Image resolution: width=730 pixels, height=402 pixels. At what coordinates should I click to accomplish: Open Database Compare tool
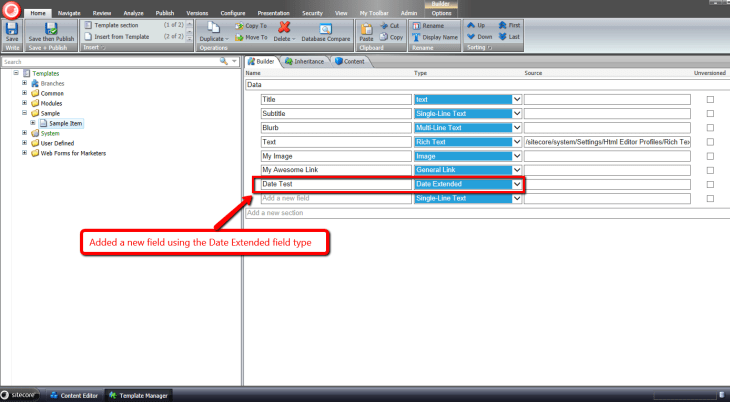click(x=325, y=32)
